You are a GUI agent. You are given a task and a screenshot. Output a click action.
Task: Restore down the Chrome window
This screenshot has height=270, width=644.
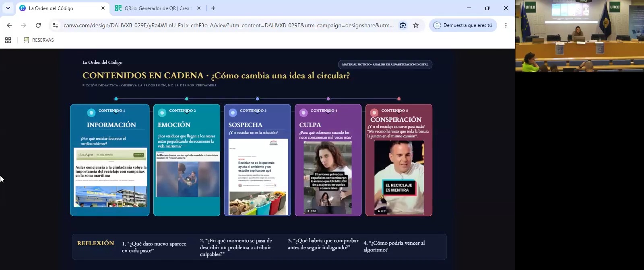point(487,8)
